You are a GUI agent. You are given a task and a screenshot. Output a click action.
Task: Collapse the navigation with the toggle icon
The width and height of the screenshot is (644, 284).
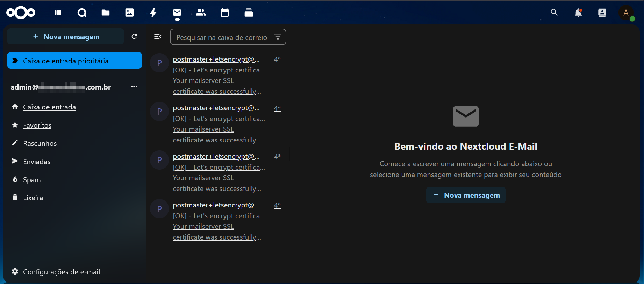(x=158, y=36)
